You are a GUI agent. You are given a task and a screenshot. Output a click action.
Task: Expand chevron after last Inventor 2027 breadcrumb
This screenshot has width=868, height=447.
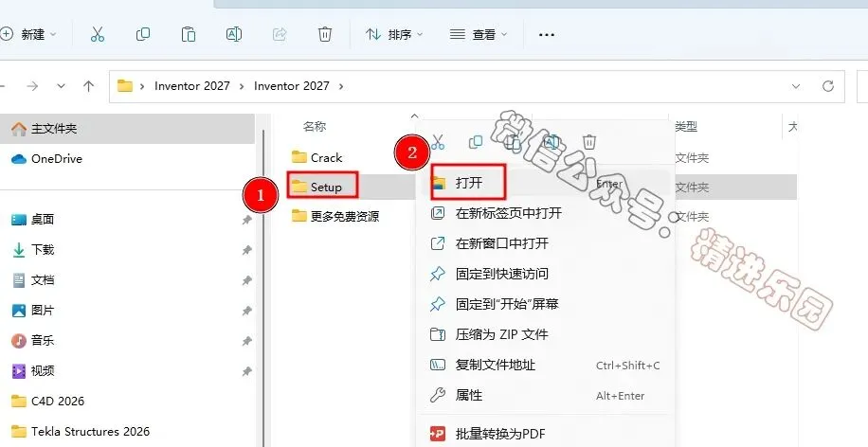click(x=341, y=86)
